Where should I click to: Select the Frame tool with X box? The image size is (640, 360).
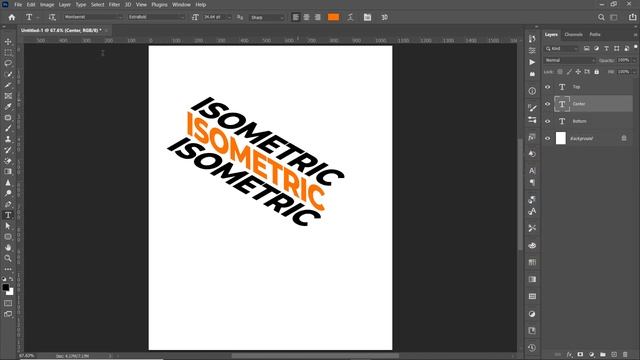[x=8, y=96]
